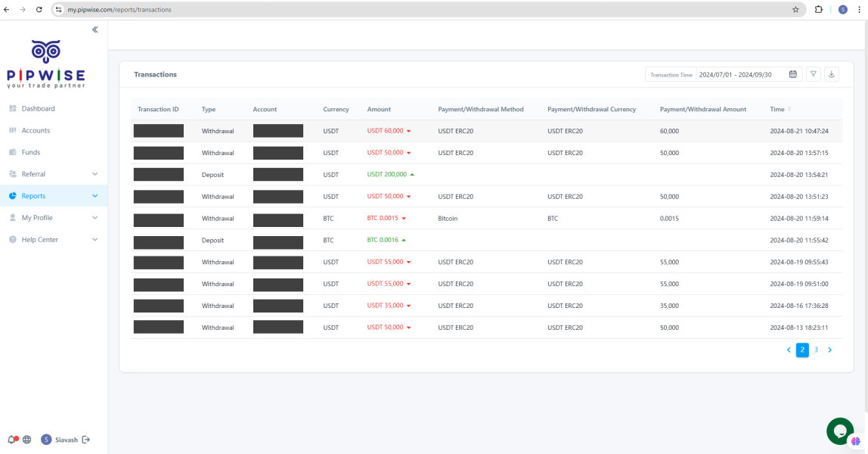Image resolution: width=868 pixels, height=454 pixels.
Task: Open the notifications bell icon
Action: [x=11, y=440]
